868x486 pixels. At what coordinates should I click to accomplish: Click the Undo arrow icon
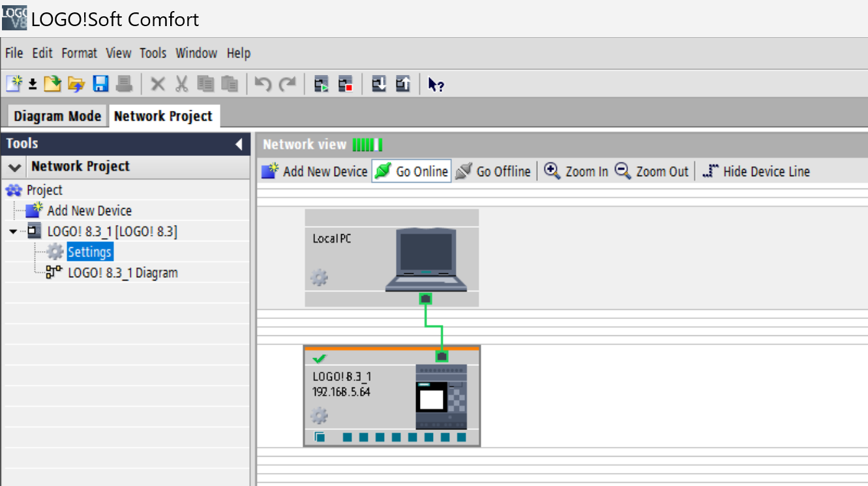point(263,84)
